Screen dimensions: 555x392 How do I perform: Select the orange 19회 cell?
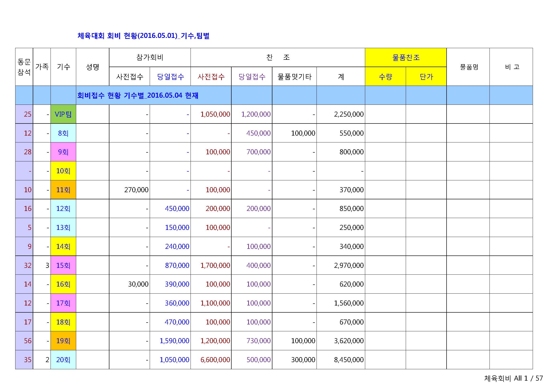coord(63,341)
